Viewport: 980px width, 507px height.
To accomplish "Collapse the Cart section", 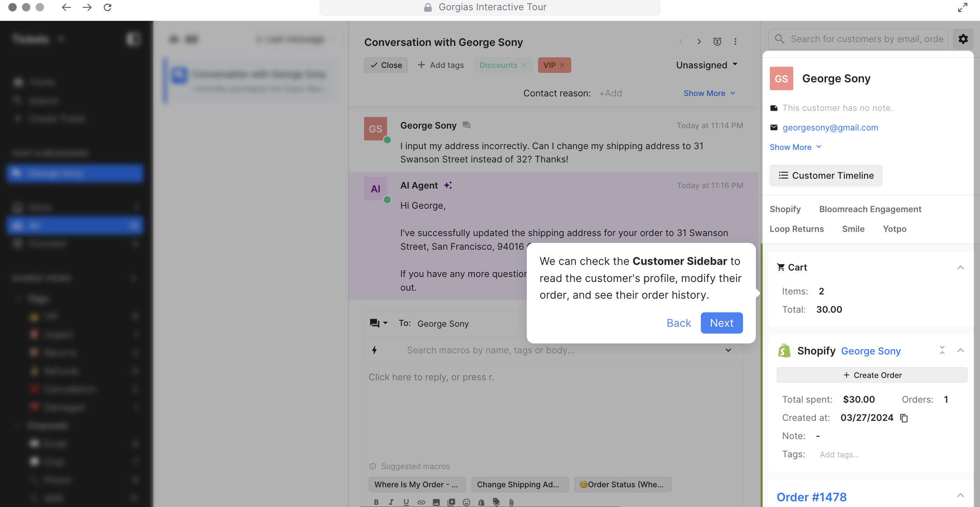I will click(960, 267).
